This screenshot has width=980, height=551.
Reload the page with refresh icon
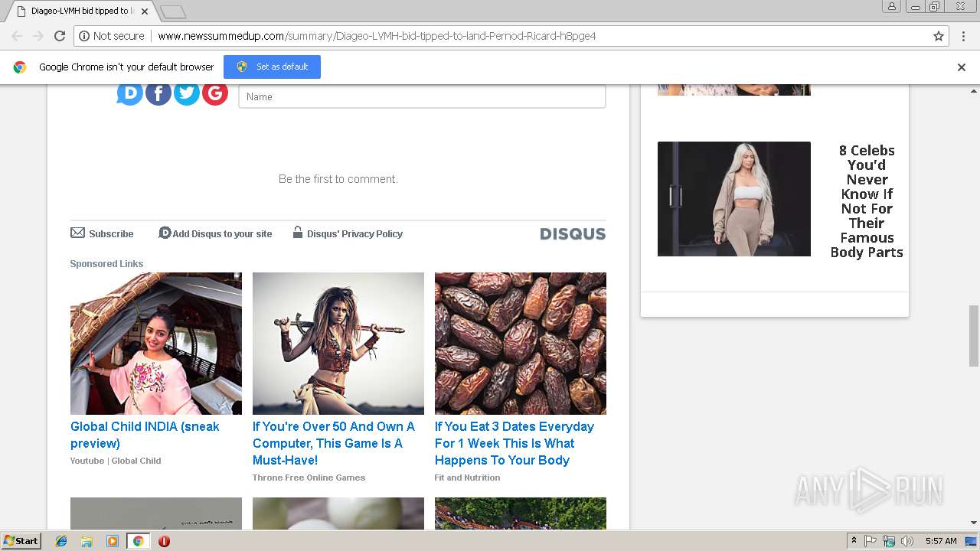tap(60, 36)
